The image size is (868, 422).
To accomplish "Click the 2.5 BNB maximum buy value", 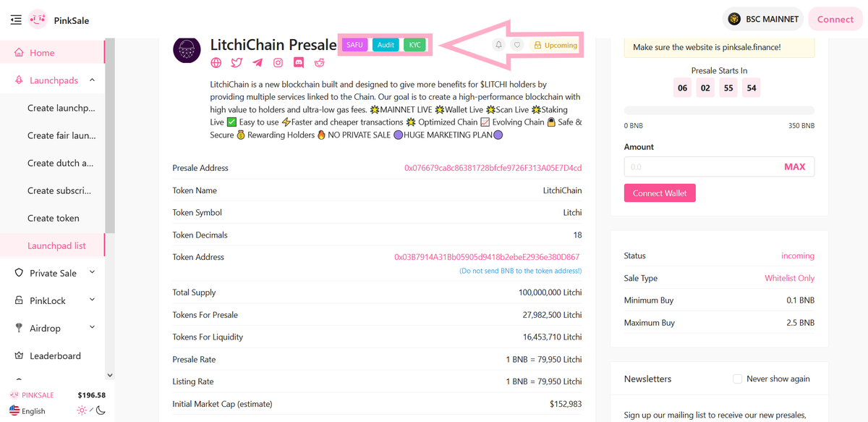I will point(799,323).
